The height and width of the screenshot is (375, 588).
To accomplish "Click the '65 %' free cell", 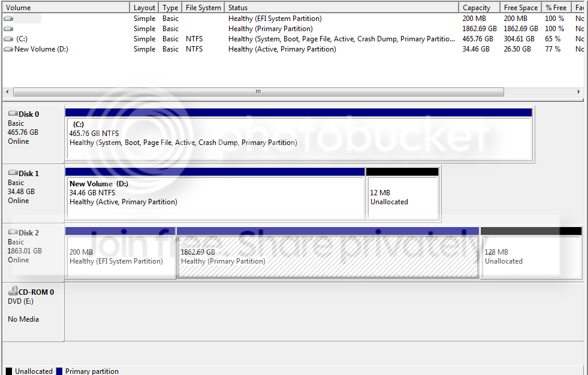I will (553, 38).
